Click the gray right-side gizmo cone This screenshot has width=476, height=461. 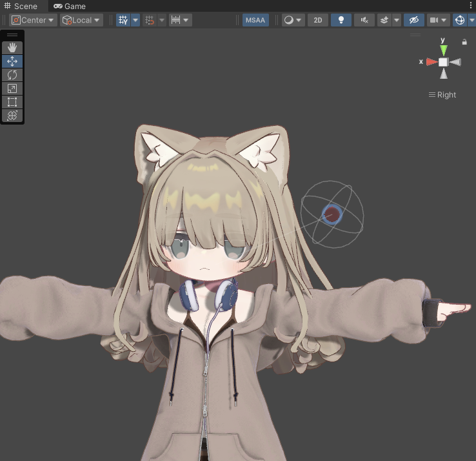[x=455, y=62]
